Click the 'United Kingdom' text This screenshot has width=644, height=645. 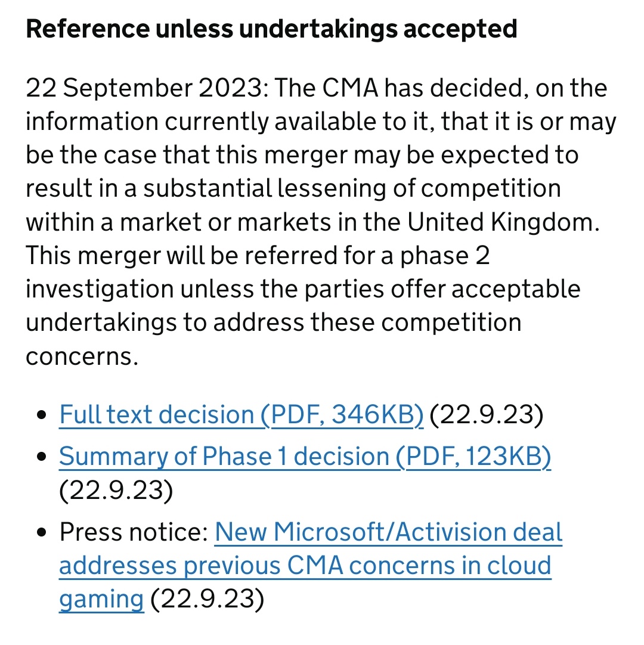pos(503,222)
